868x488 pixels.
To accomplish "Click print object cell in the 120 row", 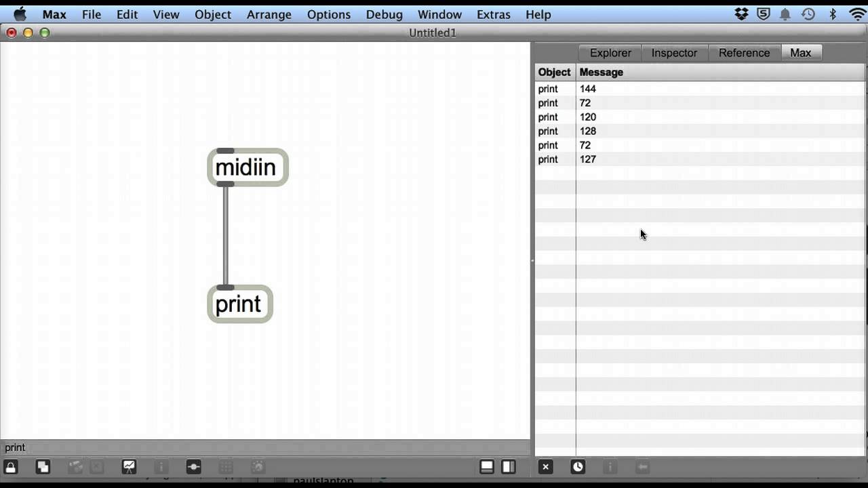I will [x=548, y=117].
